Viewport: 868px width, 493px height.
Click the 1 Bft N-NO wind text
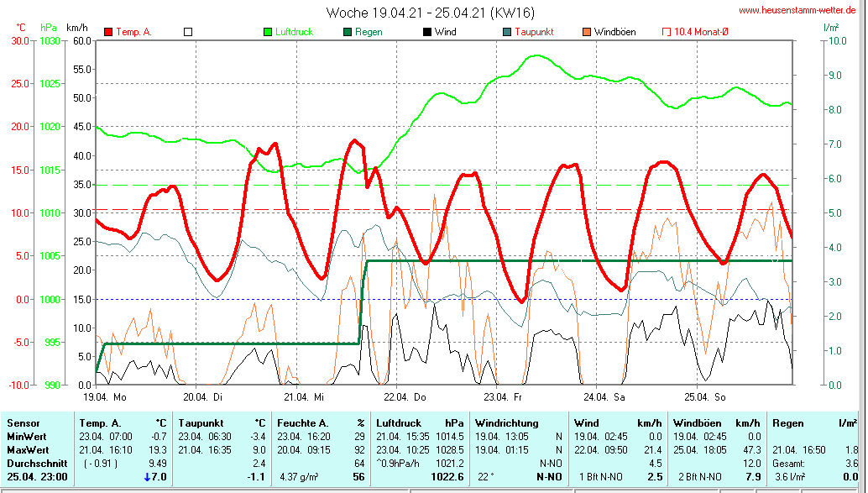point(600,477)
